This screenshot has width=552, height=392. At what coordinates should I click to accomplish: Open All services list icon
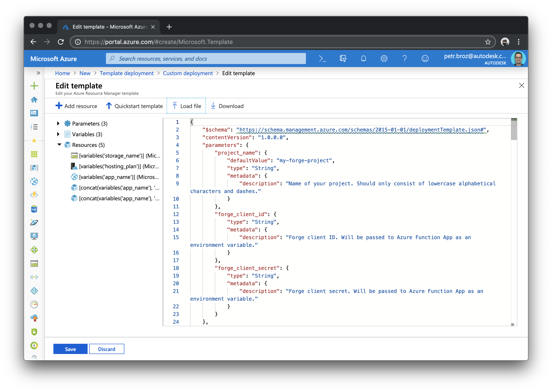34,127
